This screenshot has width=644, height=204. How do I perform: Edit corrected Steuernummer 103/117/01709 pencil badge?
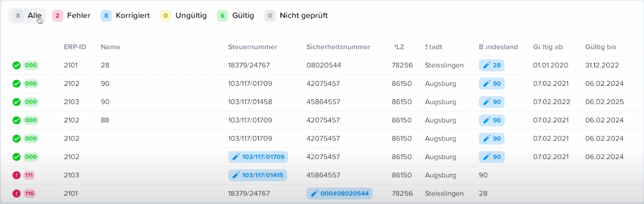258,157
